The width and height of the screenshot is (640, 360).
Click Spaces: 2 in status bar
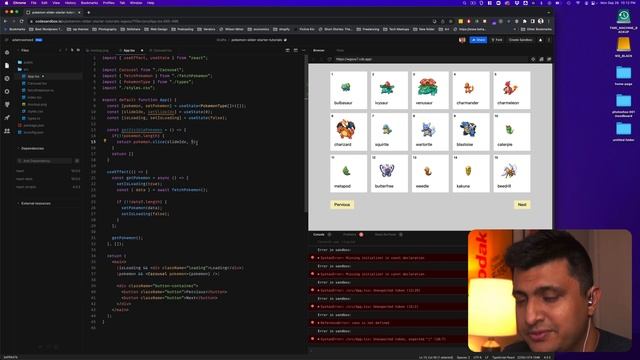(x=463, y=357)
